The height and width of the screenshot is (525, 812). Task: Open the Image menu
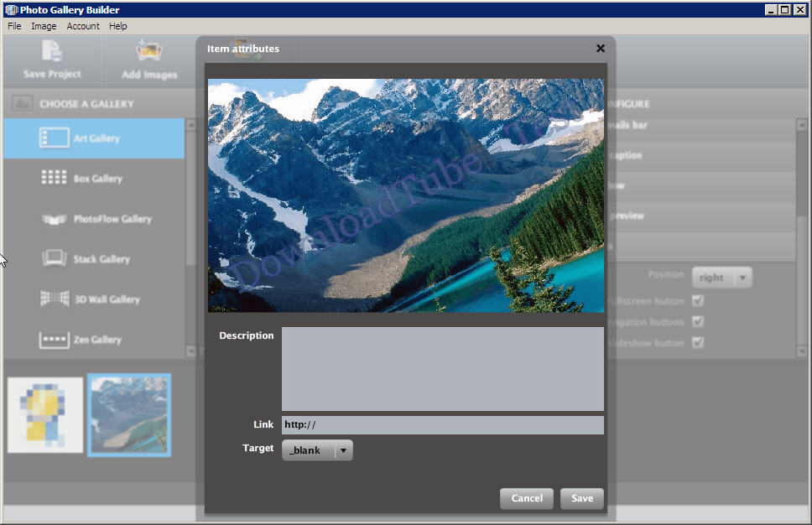click(43, 26)
